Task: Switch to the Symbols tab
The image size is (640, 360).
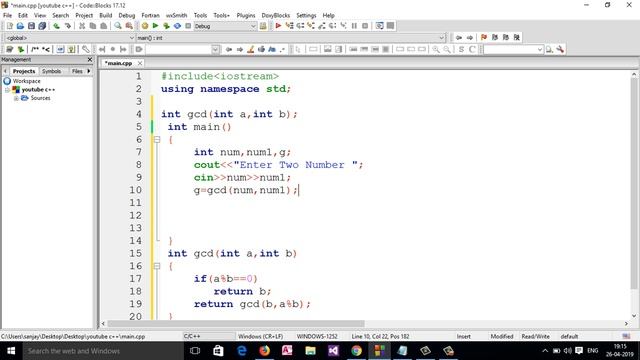Action: click(x=51, y=71)
